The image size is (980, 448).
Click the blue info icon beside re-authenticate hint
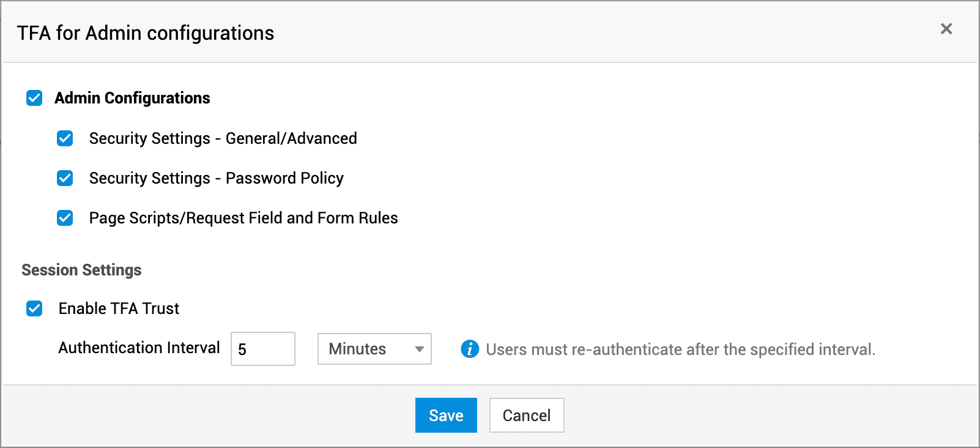tap(470, 349)
